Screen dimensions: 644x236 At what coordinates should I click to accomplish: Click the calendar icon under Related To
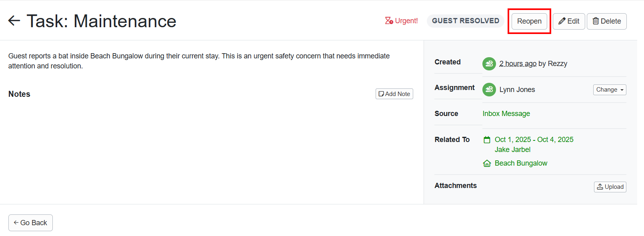pyautogui.click(x=487, y=140)
